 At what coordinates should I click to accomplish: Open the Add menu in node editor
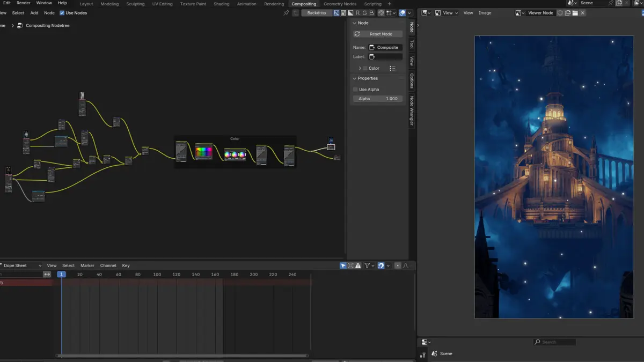[34, 13]
